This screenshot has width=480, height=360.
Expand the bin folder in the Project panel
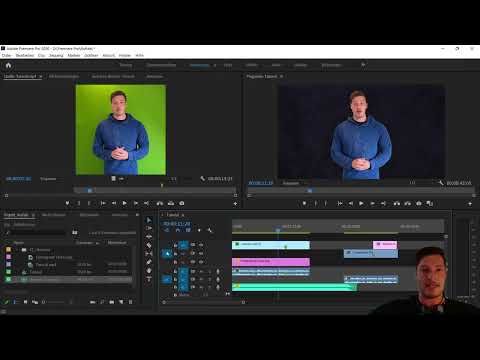tap(17, 250)
